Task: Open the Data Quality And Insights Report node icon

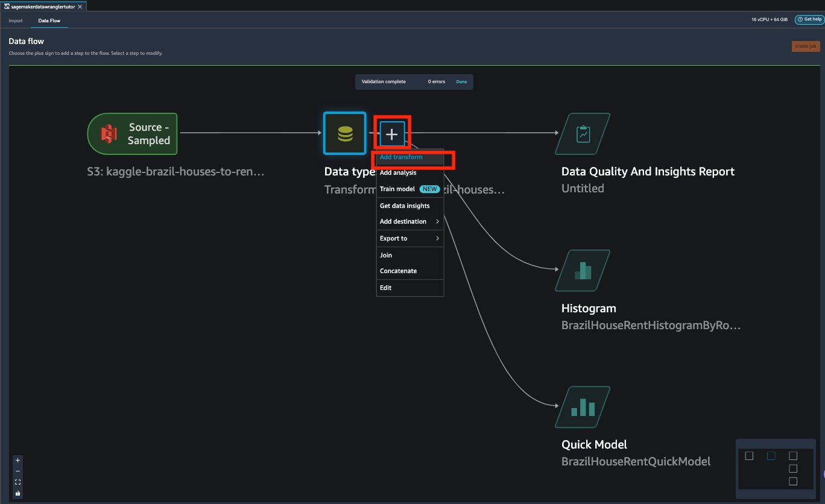Action: [x=583, y=133]
